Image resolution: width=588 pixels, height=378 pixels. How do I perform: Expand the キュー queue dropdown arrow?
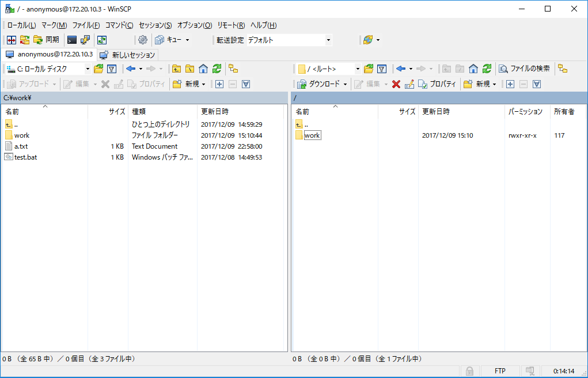coord(188,40)
